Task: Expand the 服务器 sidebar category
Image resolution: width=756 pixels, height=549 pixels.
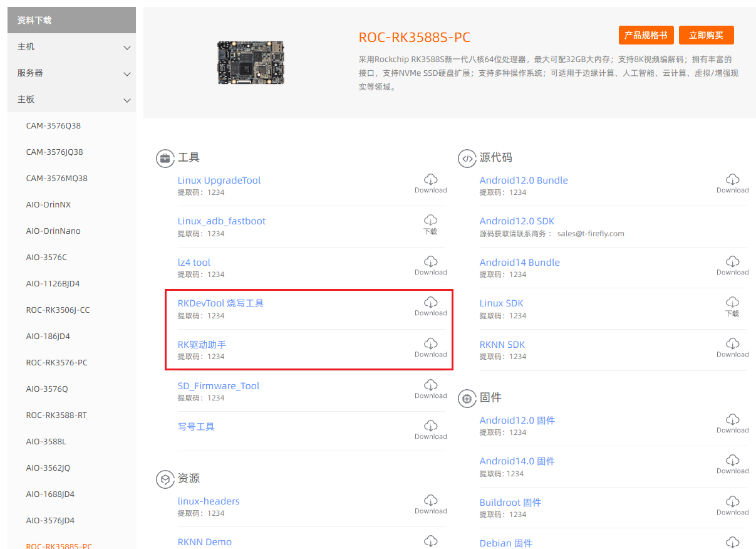Action: click(71, 73)
